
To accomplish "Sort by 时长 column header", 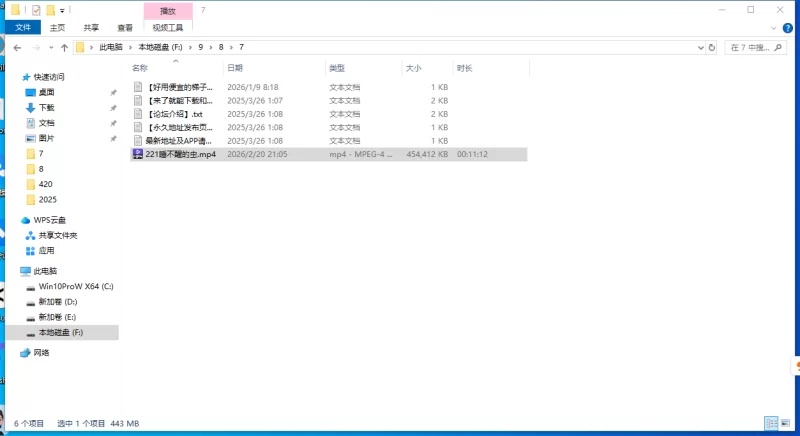I will [x=491, y=68].
